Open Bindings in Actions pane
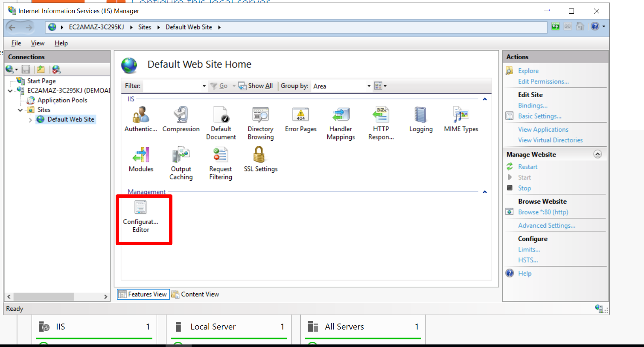644x347 pixels. click(533, 105)
